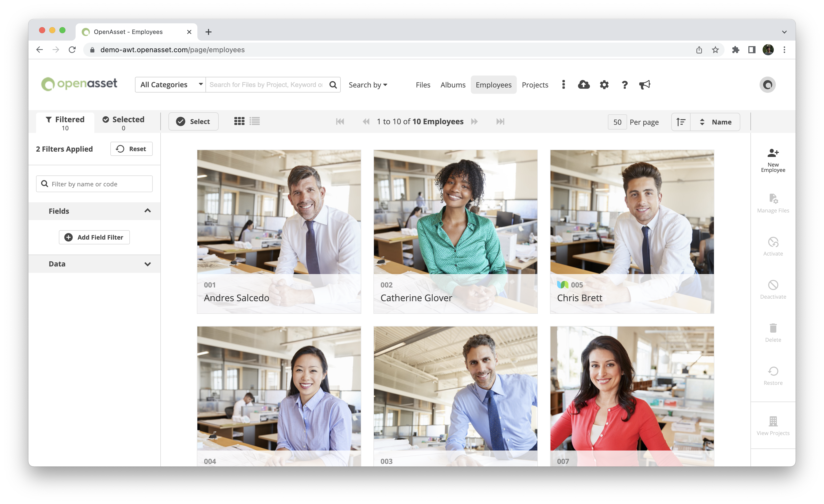Open the Projects navigation tab

click(x=535, y=85)
